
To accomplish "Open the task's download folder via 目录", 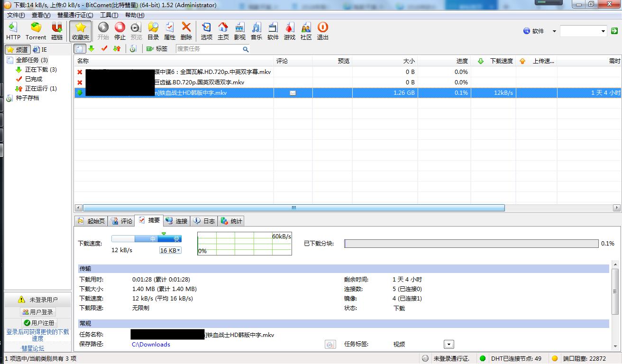I will 153,31.
